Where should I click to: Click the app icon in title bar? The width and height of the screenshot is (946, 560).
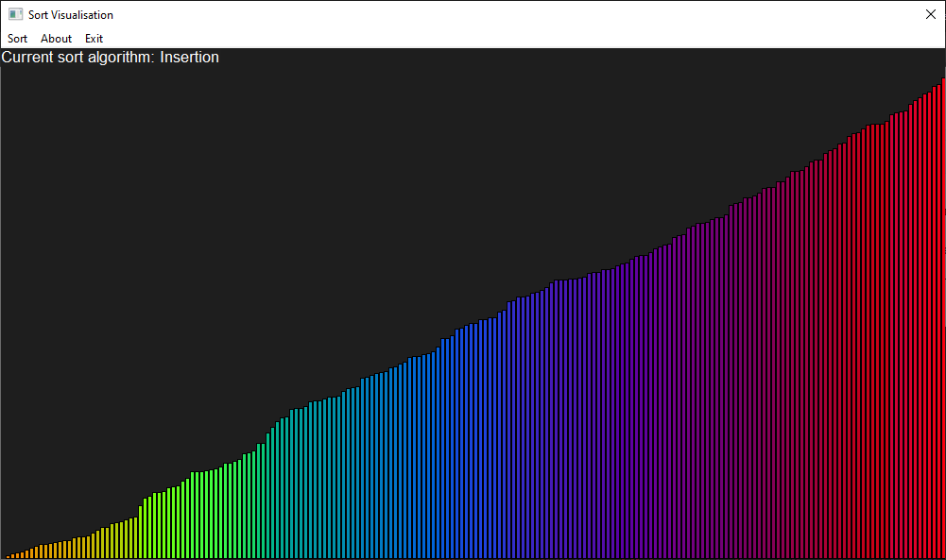tap(15, 15)
